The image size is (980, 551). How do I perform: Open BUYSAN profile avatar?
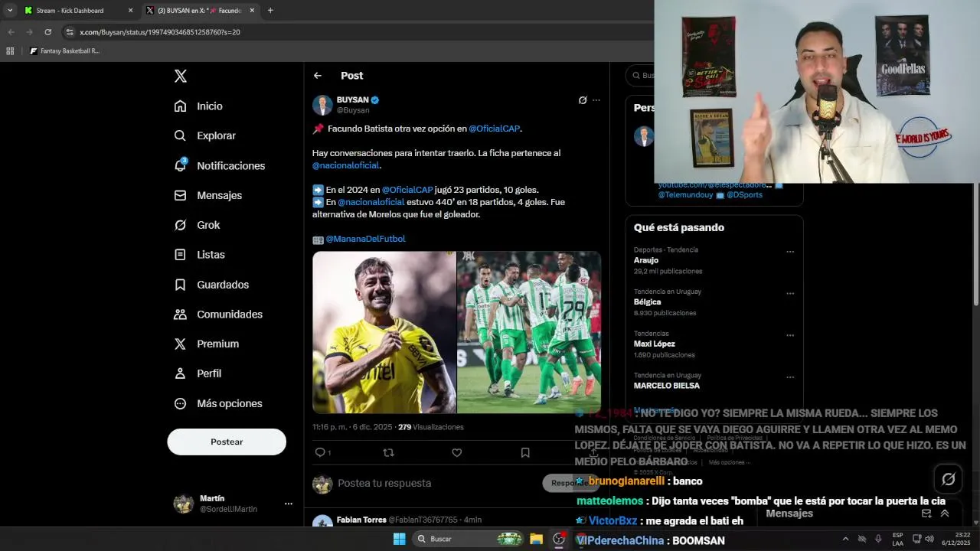pyautogui.click(x=322, y=106)
